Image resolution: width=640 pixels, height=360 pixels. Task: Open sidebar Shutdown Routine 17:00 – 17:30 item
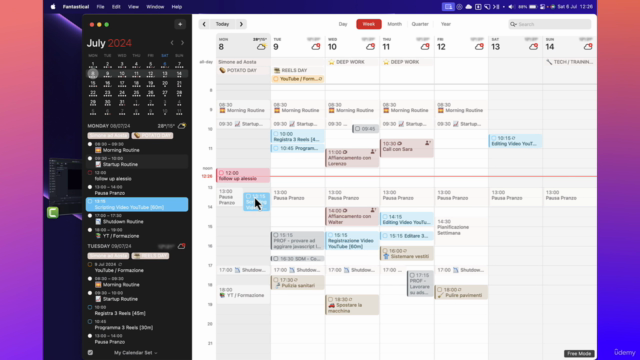pos(137,219)
